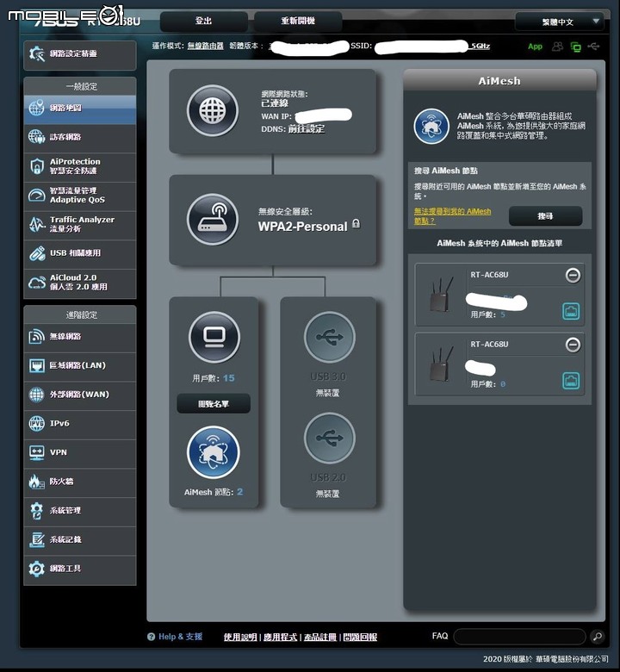This screenshot has height=672, width=620.
Task: Open AiCloud 2.0 menu item
Action: pos(80,283)
